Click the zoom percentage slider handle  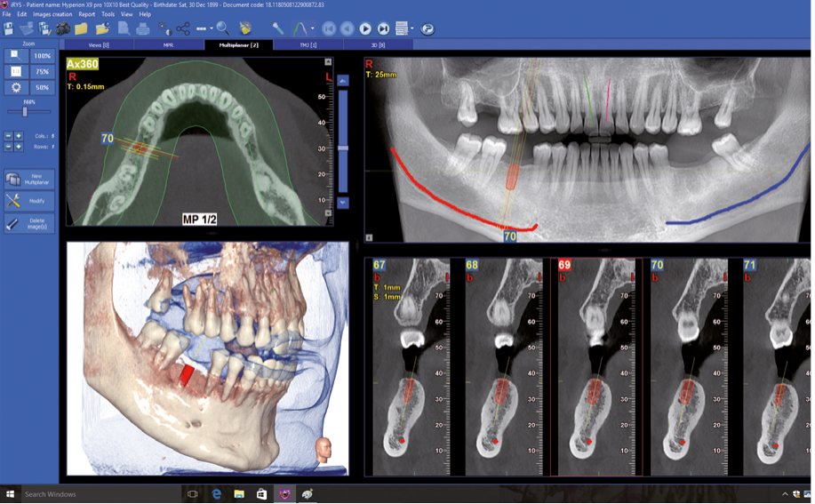click(x=25, y=111)
